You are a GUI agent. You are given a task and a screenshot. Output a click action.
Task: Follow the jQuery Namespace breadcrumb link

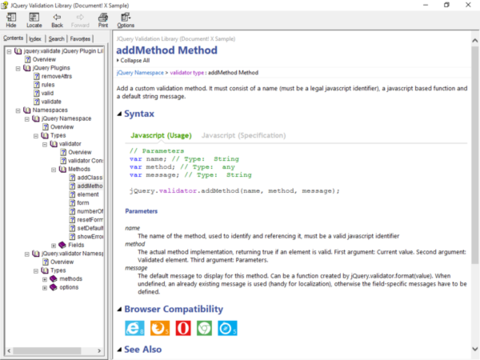[140, 73]
